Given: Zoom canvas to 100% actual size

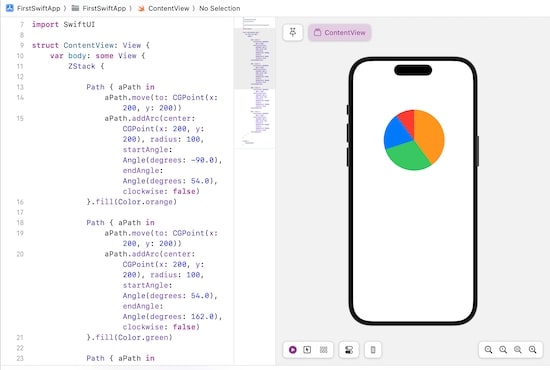Looking at the screenshot, I should (503, 350).
